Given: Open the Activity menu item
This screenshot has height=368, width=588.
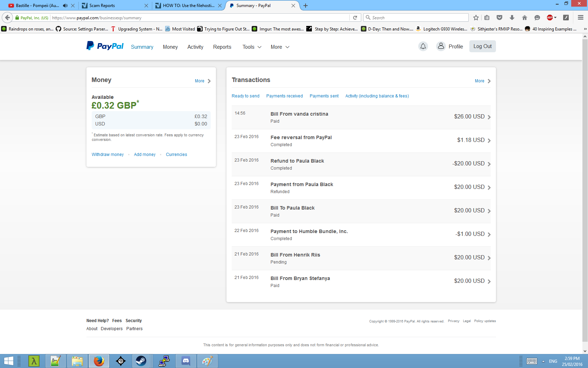Looking at the screenshot, I should click(x=195, y=47).
